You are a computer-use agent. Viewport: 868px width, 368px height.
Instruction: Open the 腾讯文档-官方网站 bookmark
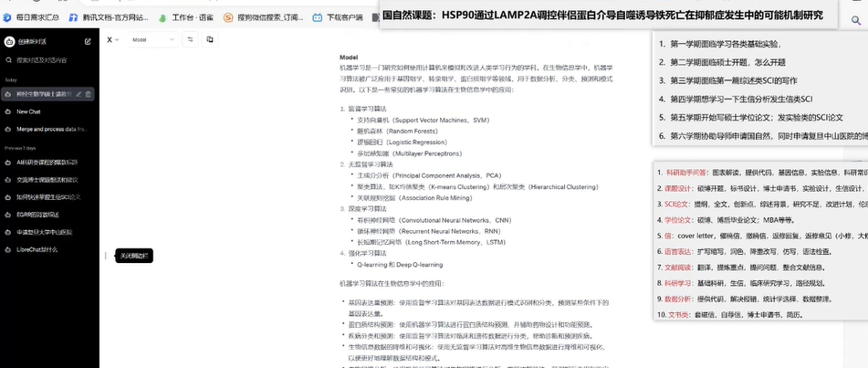click(109, 17)
